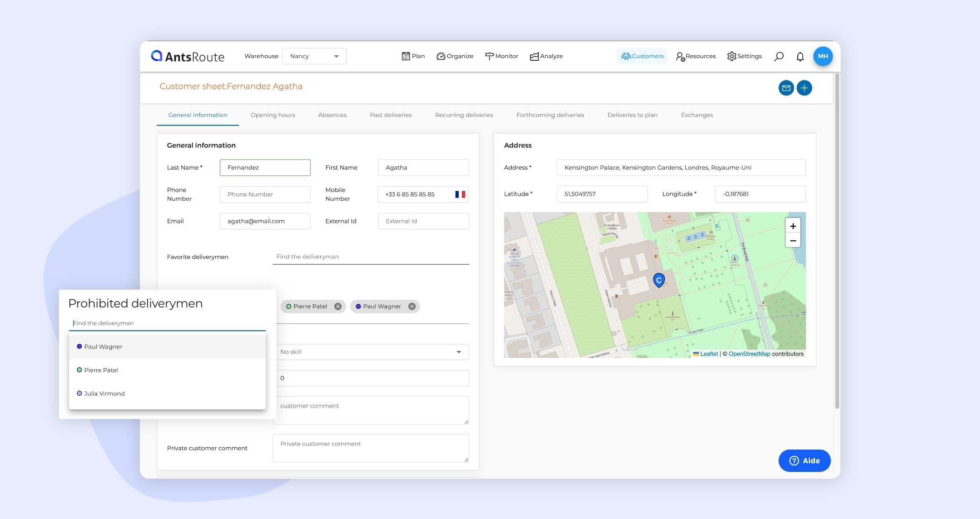This screenshot has width=980, height=519.
Task: Go to Customers in top navigation
Action: tap(642, 56)
